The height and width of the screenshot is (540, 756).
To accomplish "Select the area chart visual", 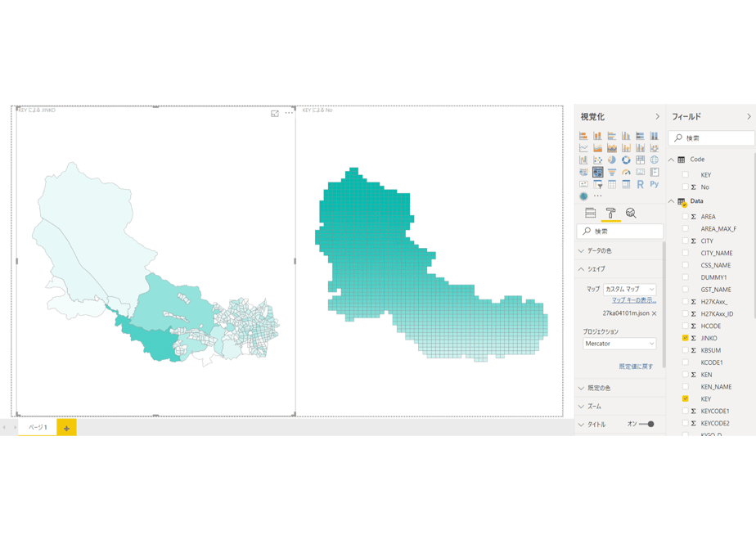I will pos(597,147).
